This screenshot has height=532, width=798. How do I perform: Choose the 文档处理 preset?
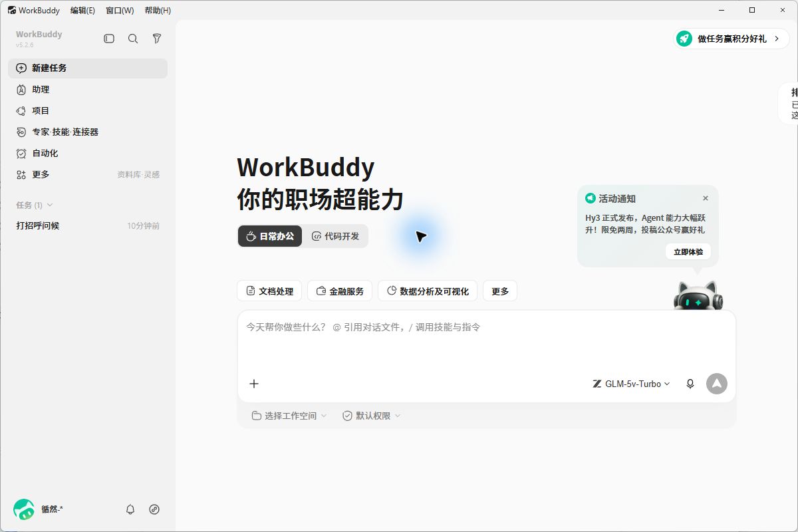(269, 291)
